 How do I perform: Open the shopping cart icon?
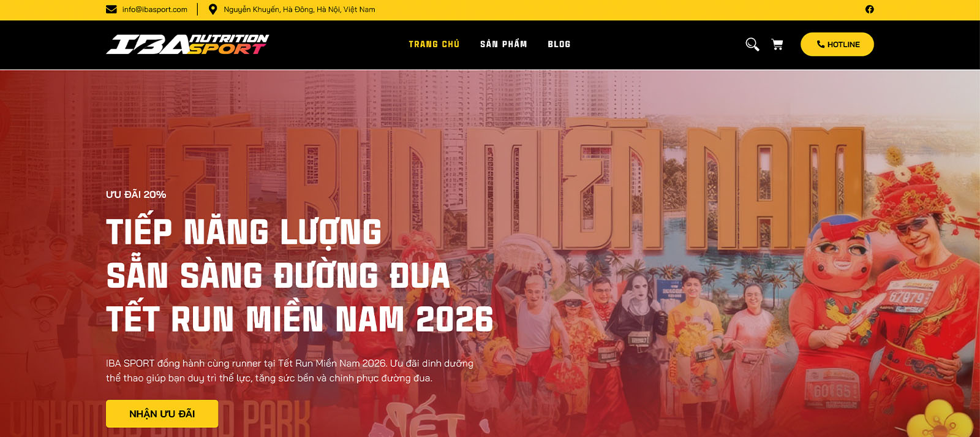tap(777, 44)
